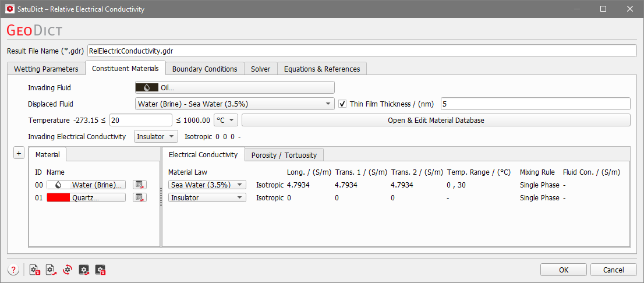
Task: Click the Isotropic 0 0 0 - text
Action: point(213,136)
